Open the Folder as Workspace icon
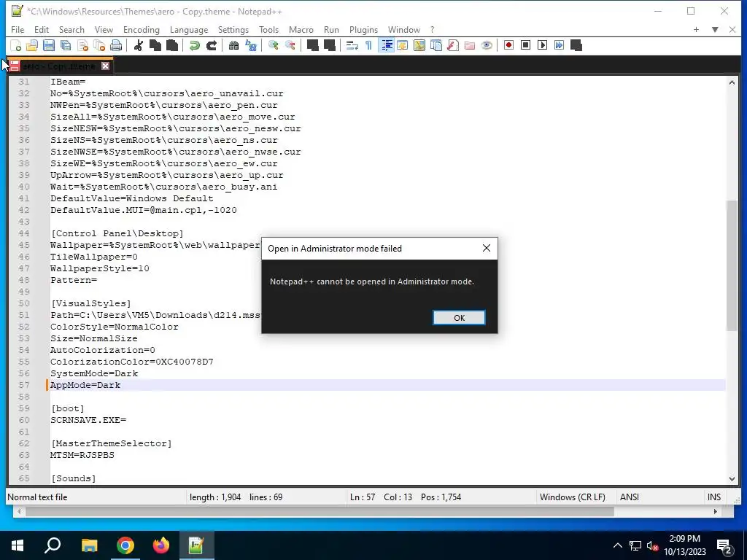The height and width of the screenshot is (560, 747). 470,45
